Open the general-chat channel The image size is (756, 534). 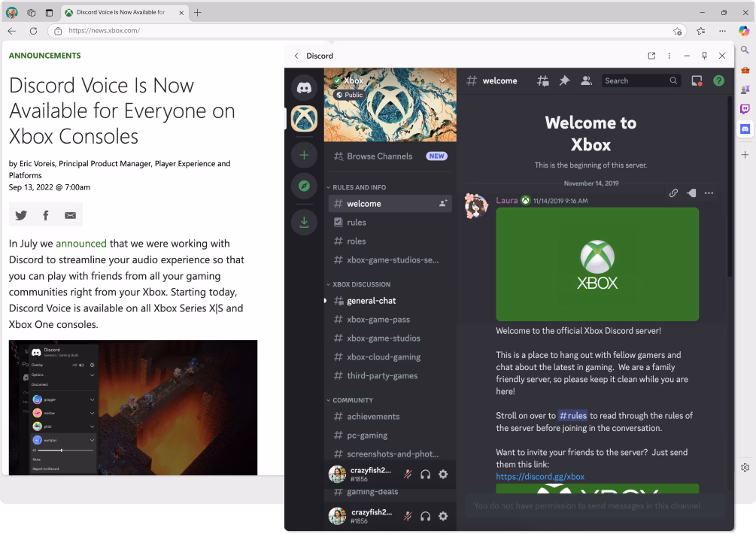390,301
